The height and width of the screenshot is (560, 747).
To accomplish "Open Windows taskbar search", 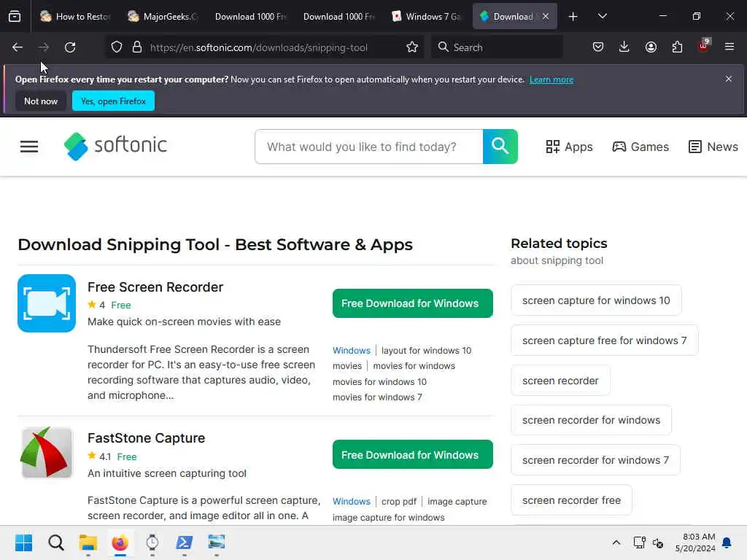I will tap(55, 542).
